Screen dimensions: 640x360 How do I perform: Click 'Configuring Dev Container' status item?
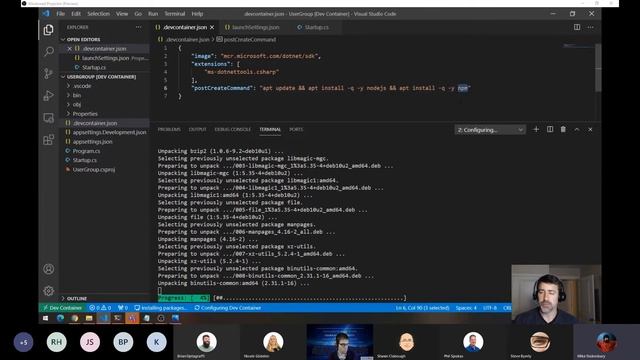[227, 308]
